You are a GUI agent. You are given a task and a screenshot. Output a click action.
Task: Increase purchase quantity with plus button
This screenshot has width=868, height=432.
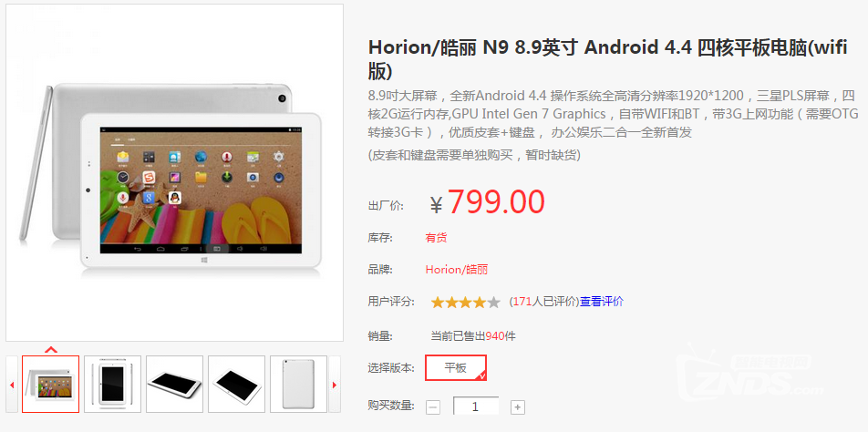point(517,407)
